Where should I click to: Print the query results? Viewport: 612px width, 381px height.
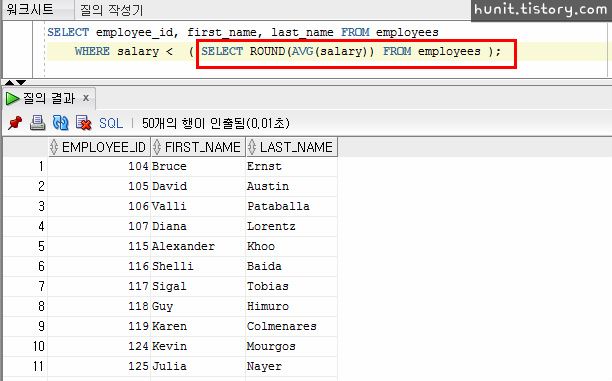pyautogui.click(x=37, y=123)
